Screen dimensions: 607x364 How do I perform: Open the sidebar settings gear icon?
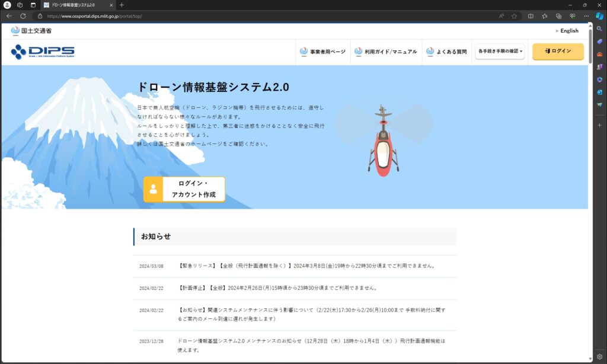click(599, 357)
